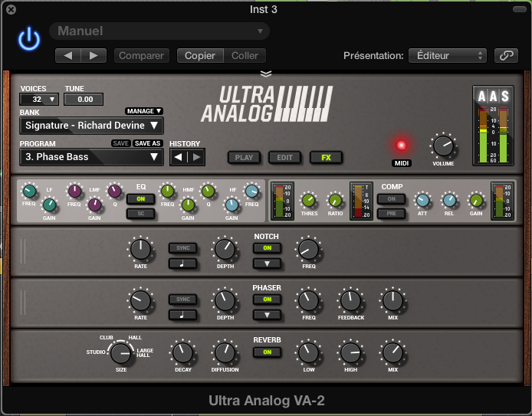Click the compressor GAIN knob
This screenshot has width=532, height=416.
[476, 201]
